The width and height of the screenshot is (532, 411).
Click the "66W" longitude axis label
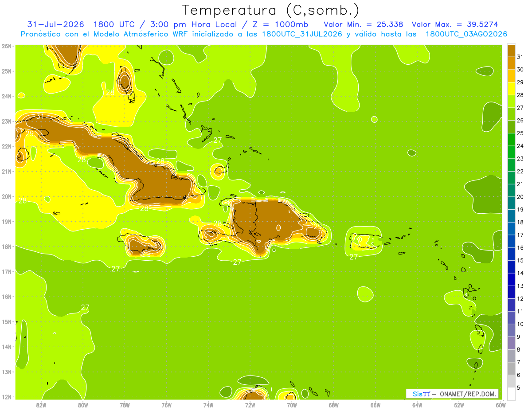point(376,405)
